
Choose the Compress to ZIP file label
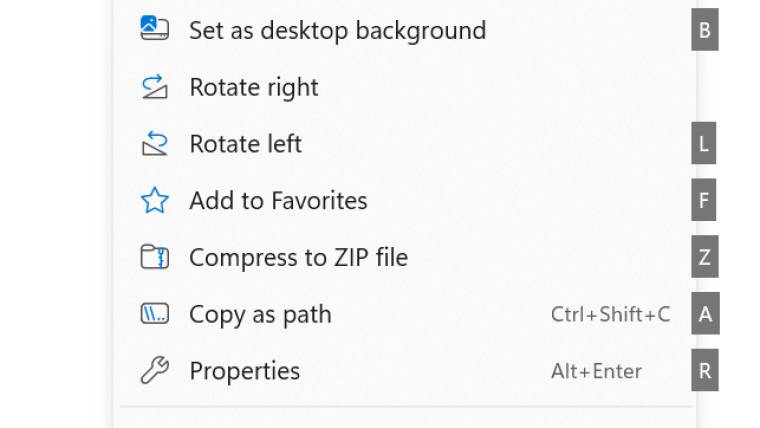299,257
